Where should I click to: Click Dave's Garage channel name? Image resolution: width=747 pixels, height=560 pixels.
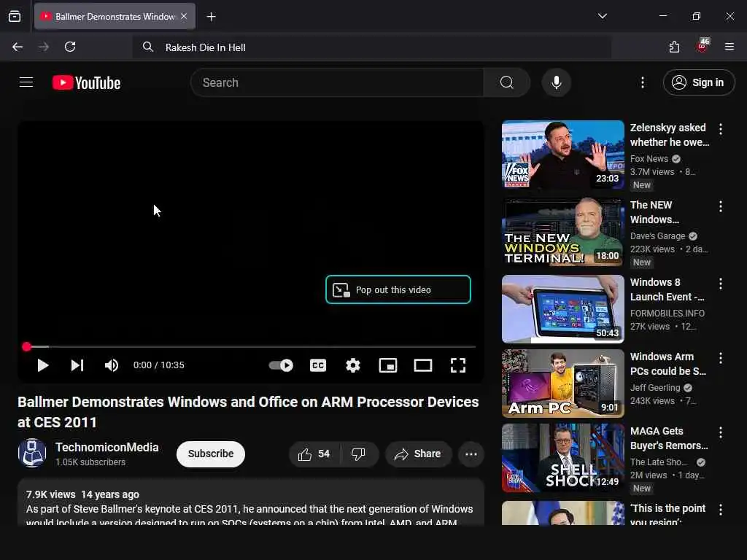657,236
